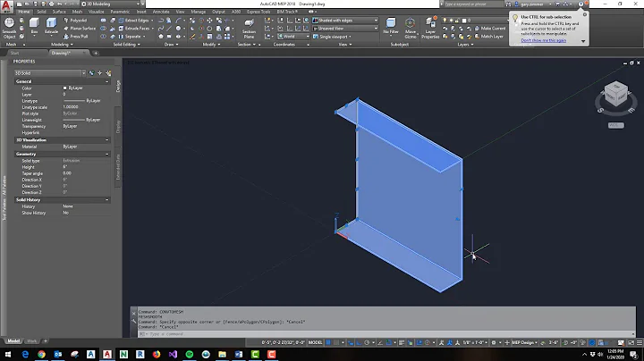644x361 pixels.
Task: Open the annotation scale dropdown in status bar
Action: tap(477, 342)
